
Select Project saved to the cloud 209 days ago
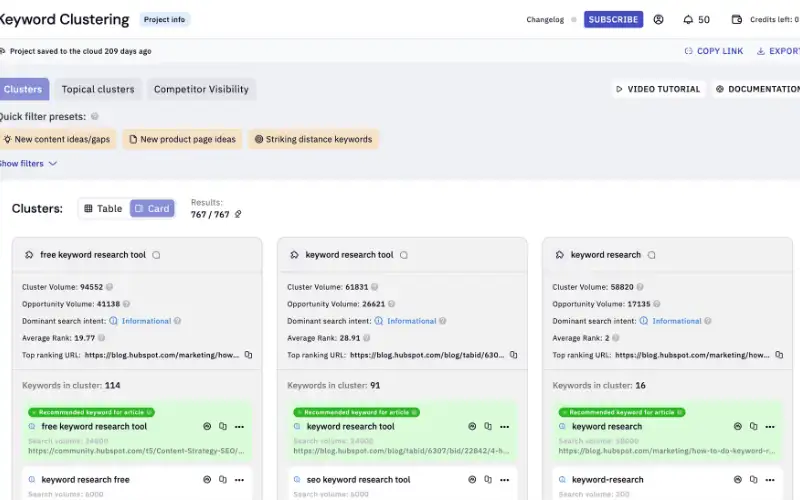tap(81, 51)
